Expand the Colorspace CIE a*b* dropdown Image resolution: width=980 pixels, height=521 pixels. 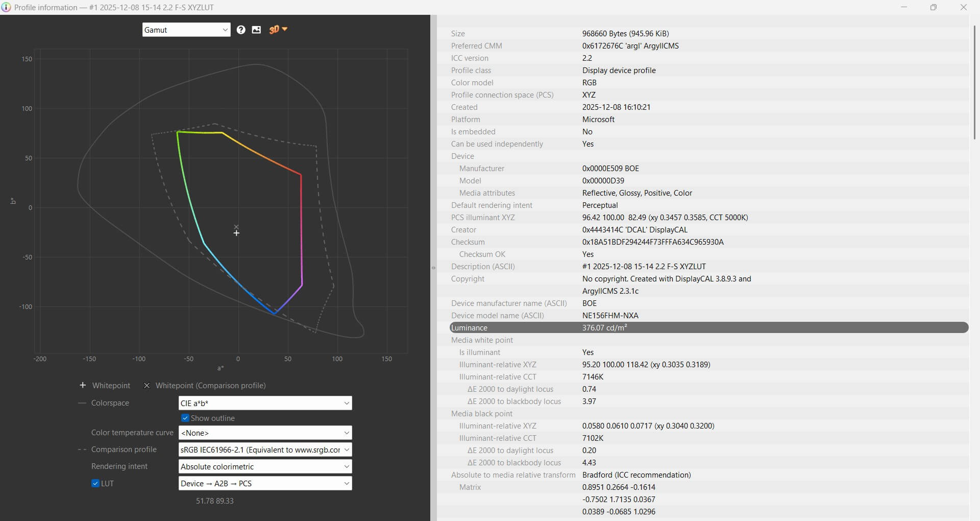tap(265, 403)
